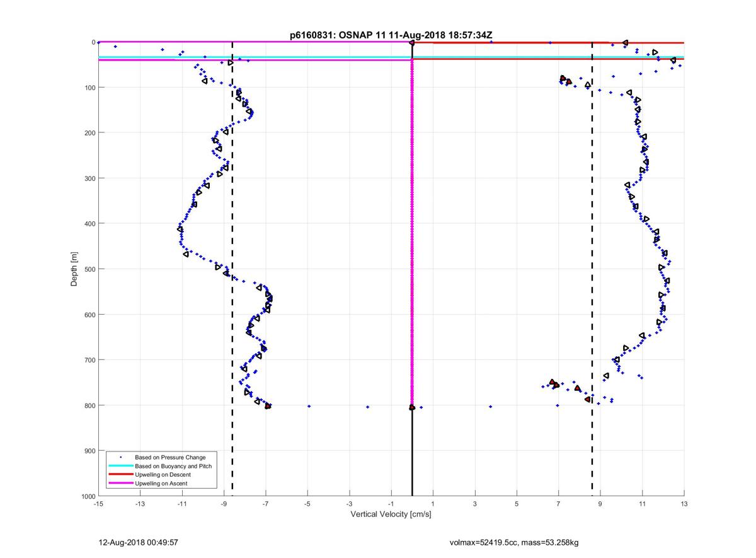Image resolution: width=756 pixels, height=558 pixels.
Task: Click x-axis tick label -7
Action: (266, 504)
